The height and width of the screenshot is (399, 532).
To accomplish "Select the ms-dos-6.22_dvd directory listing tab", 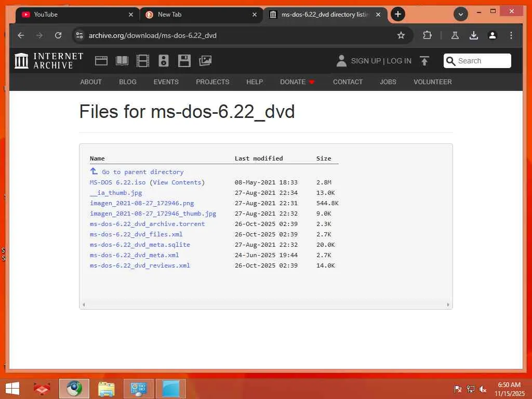I will point(325,15).
